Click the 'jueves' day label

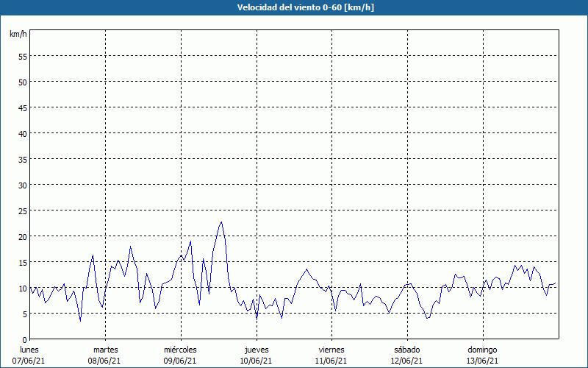[x=257, y=350]
